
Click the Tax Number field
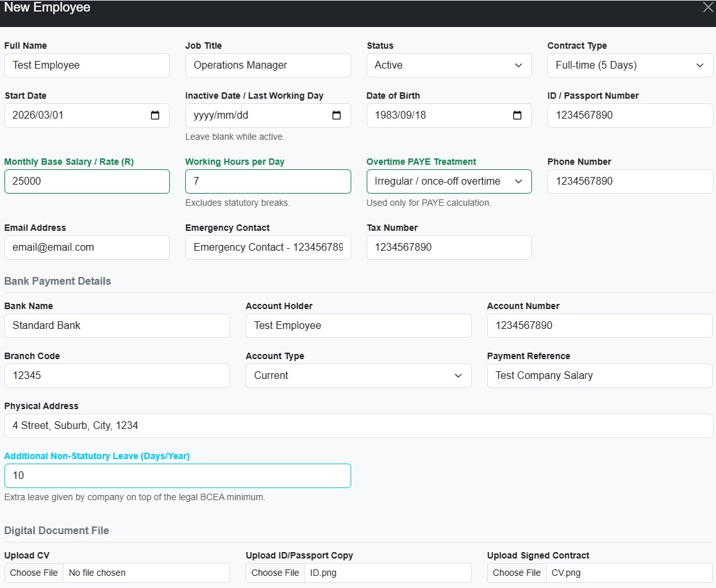click(449, 248)
